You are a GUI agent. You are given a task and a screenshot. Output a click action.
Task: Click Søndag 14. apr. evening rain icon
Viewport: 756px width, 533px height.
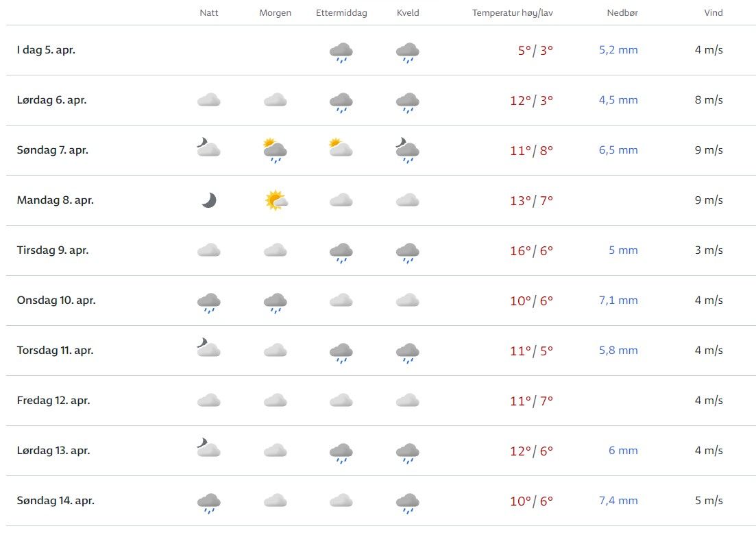tap(408, 502)
